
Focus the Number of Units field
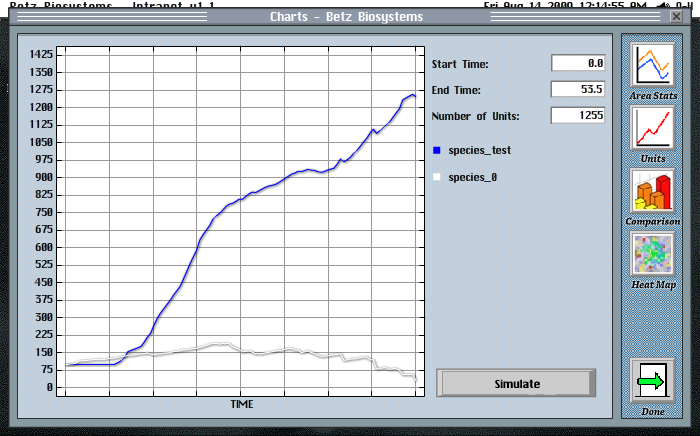(578, 116)
